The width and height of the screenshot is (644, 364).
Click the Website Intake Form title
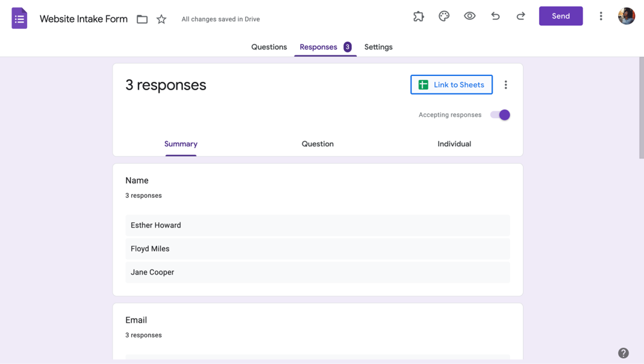tap(83, 19)
